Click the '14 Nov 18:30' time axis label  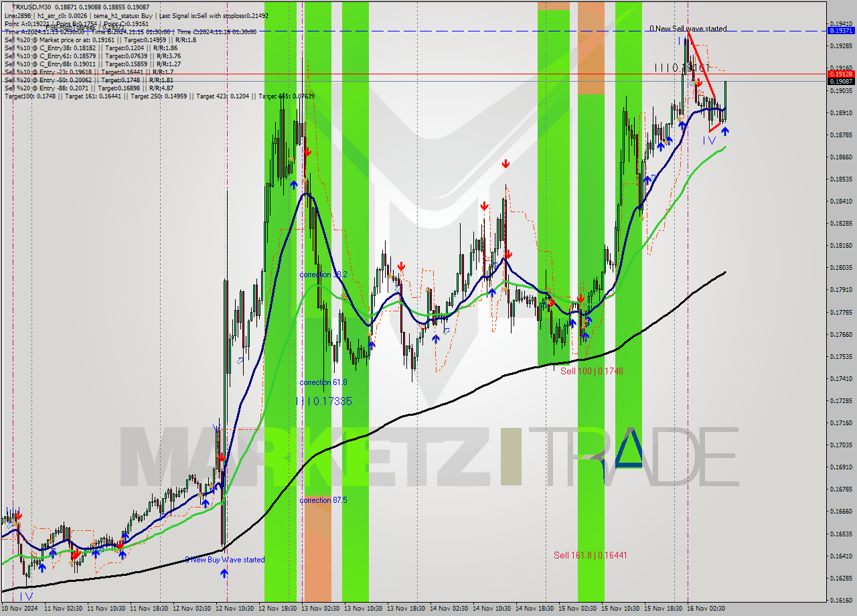tap(535, 609)
